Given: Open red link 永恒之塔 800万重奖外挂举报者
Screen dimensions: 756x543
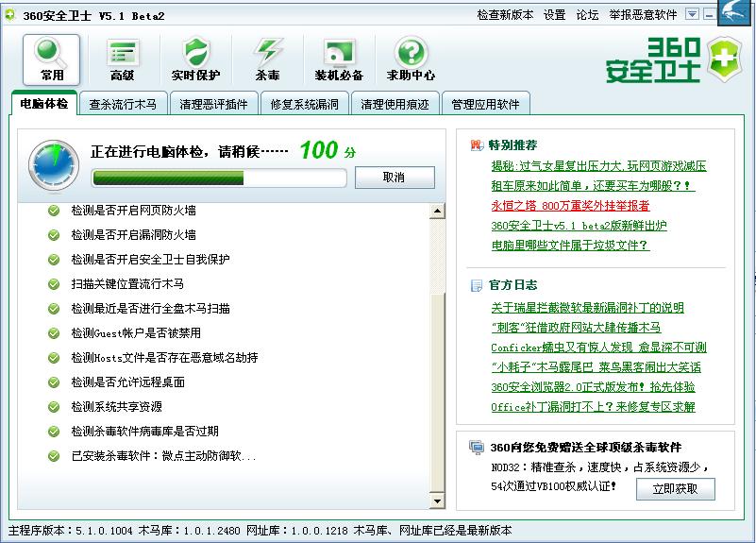Looking at the screenshot, I should coord(570,206).
